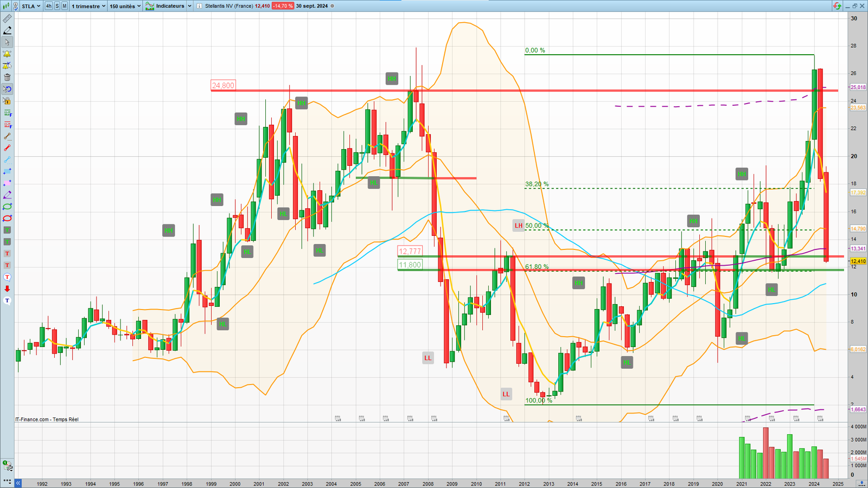Click the LL marker above 100,00 %

pyautogui.click(x=506, y=394)
